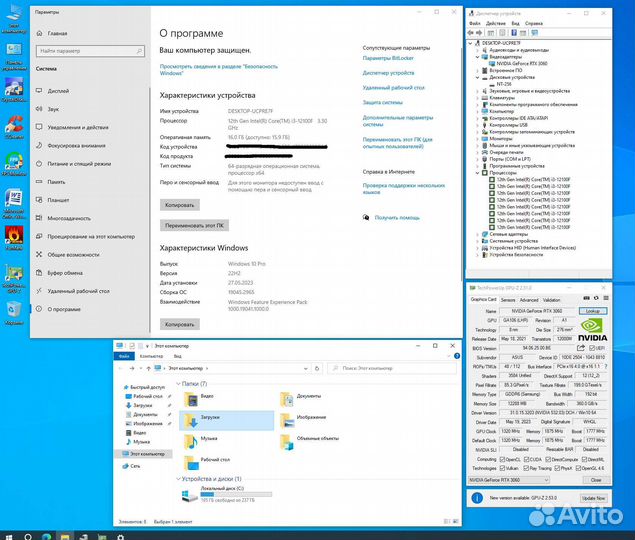
Task: Collapse the DESKTOP root node in Device Manager
Action: pyautogui.click(x=470, y=43)
